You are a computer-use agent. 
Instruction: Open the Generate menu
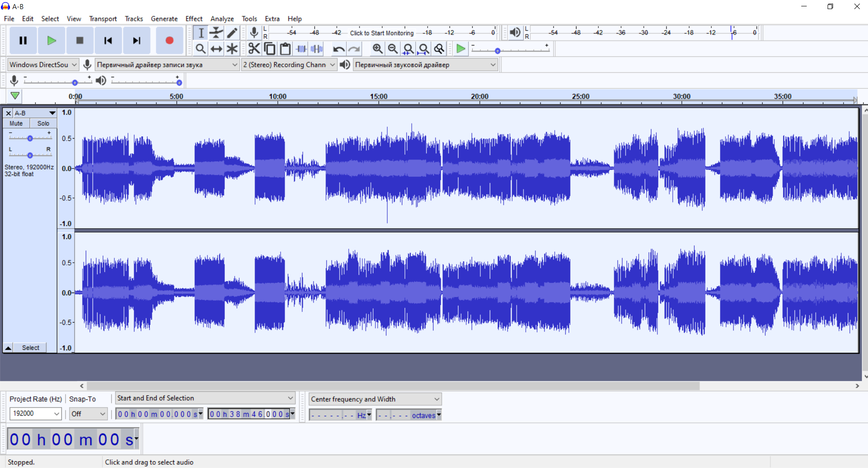coord(164,19)
